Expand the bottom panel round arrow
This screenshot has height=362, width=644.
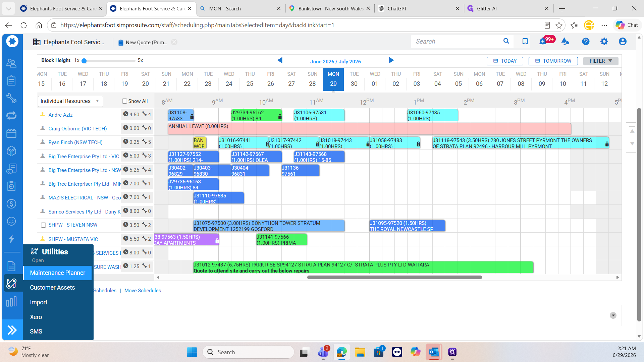point(613,315)
